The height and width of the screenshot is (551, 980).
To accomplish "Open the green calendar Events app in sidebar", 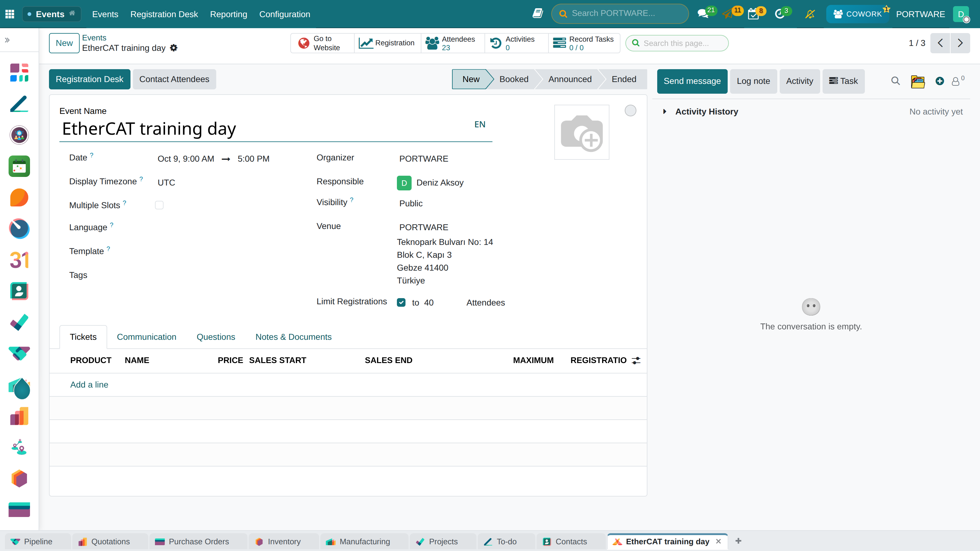I will point(19,166).
